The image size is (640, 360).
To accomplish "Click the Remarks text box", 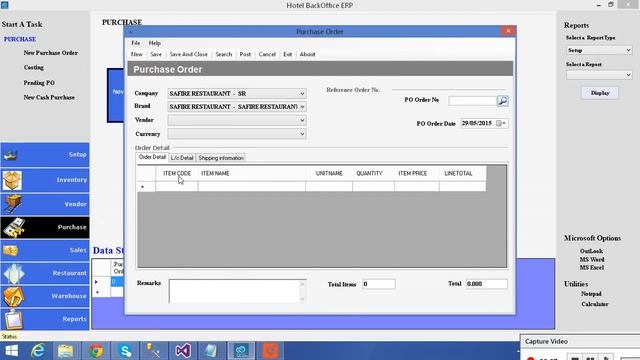I will (234, 291).
